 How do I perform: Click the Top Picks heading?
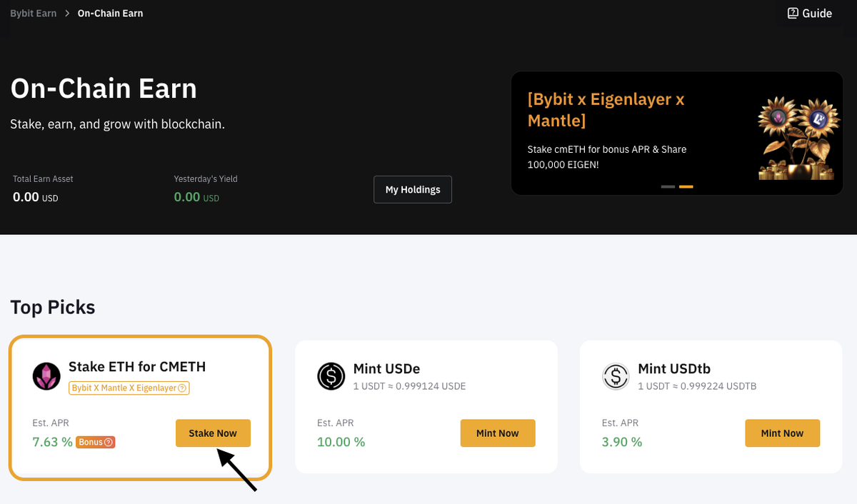pyautogui.click(x=53, y=307)
